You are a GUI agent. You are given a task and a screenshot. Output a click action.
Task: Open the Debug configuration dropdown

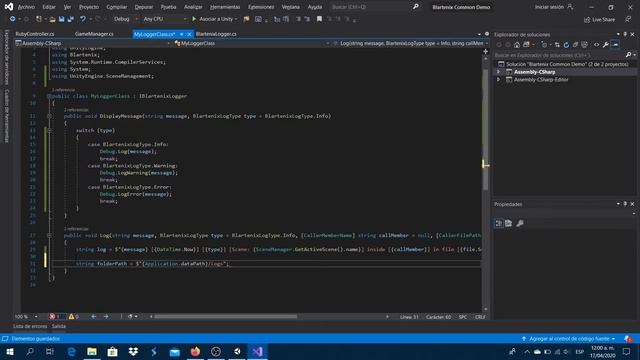[x=125, y=19]
